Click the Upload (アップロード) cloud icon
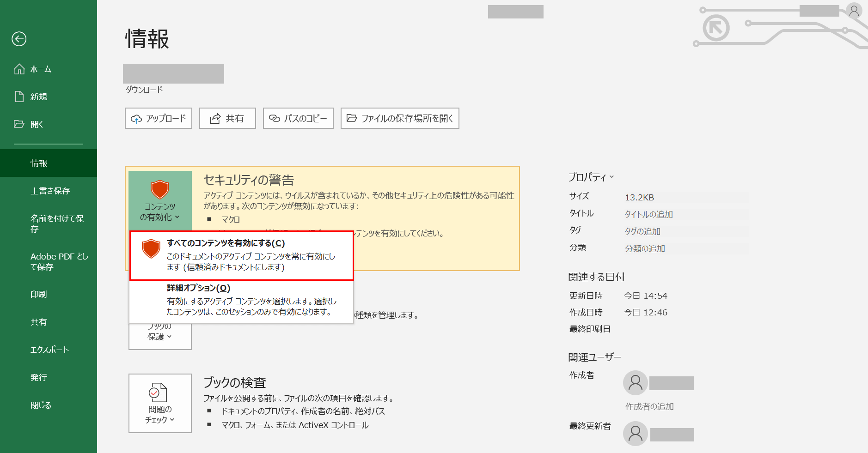868x453 pixels. 136,118
